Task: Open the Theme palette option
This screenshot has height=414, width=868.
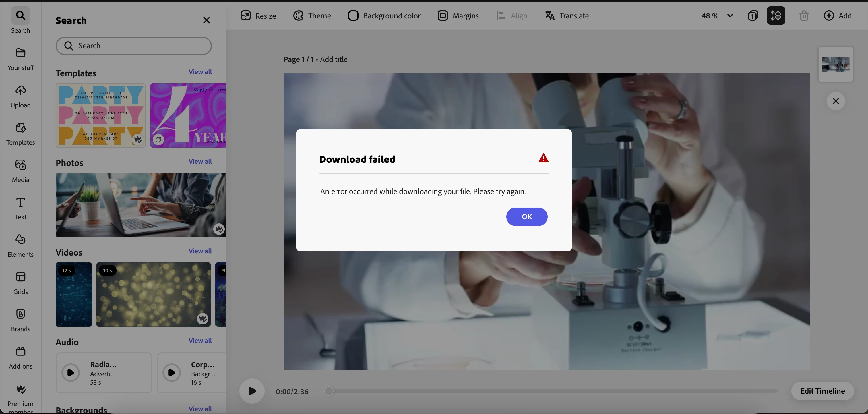Action: tap(312, 16)
